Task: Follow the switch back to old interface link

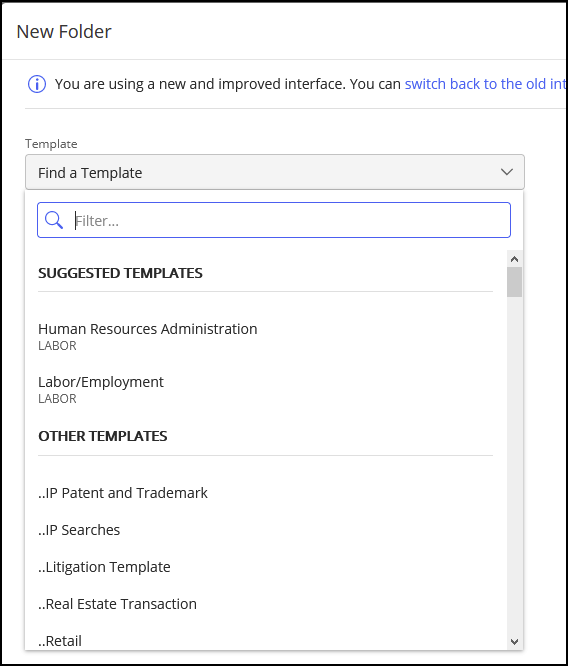Action: tap(485, 84)
